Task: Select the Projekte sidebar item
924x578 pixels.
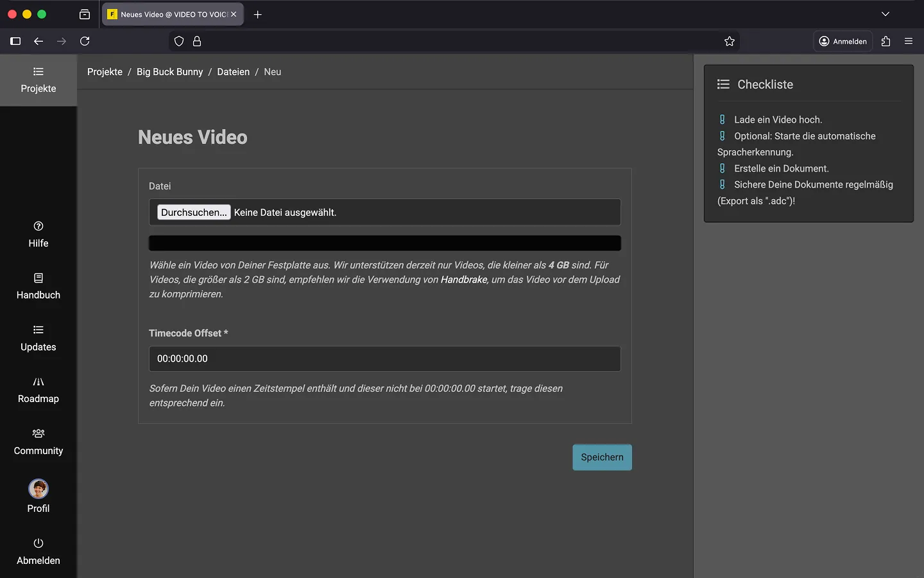Action: pos(38,80)
